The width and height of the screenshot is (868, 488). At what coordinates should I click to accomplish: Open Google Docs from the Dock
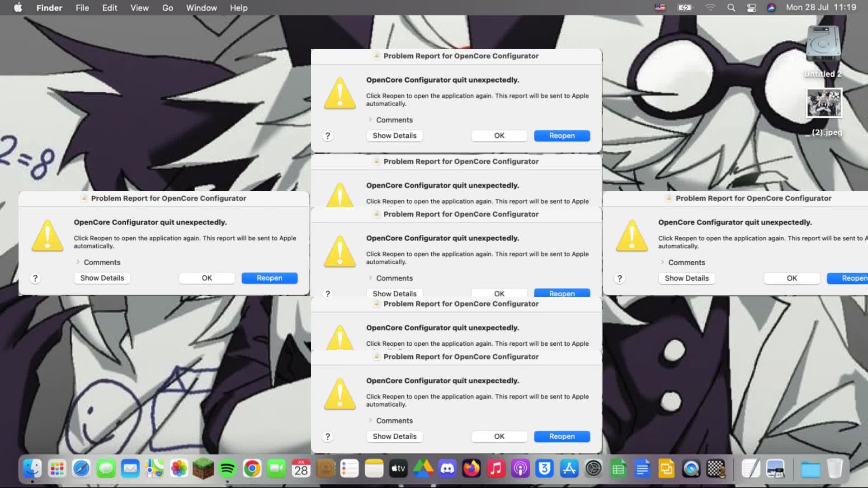[643, 469]
